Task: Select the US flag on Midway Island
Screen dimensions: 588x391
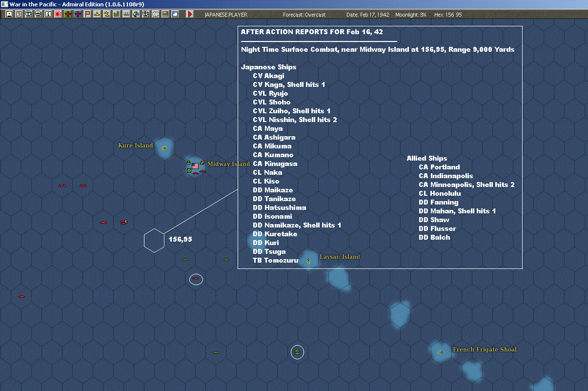Action: point(195,166)
